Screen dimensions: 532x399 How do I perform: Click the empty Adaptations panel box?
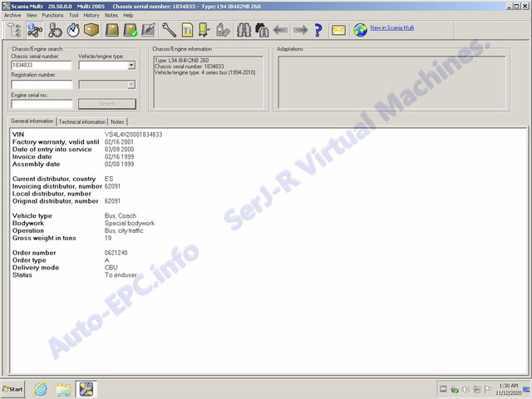[392, 82]
